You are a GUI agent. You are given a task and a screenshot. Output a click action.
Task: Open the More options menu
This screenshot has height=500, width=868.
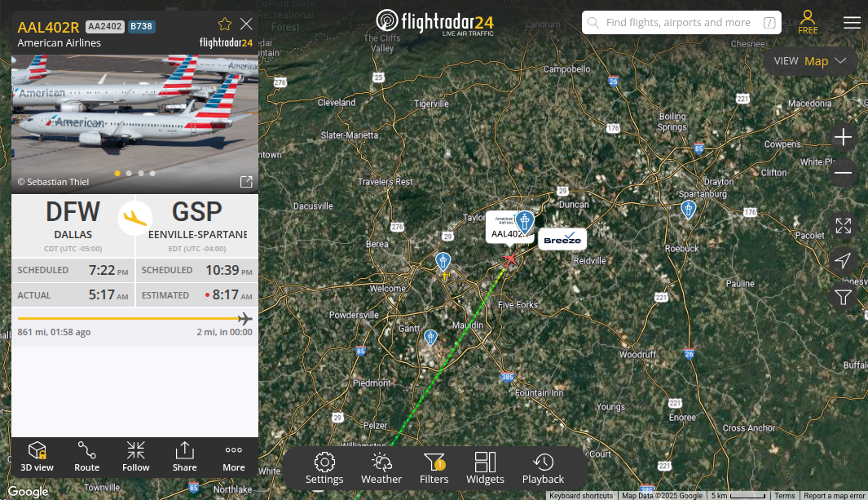coord(234,457)
